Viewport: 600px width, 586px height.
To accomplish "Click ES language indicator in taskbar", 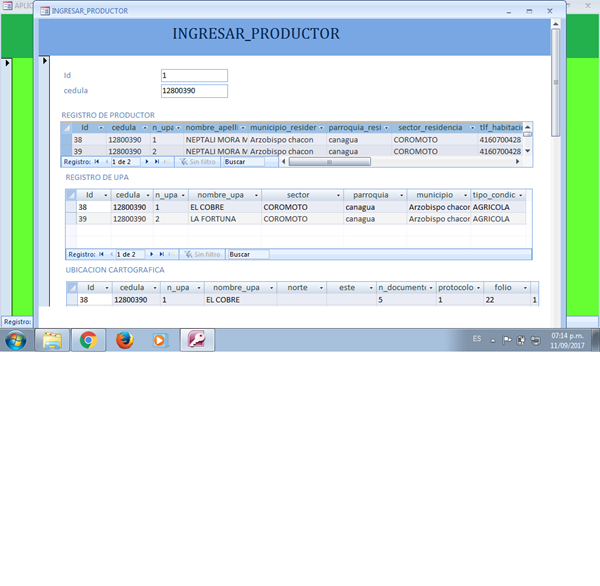I will (476, 339).
